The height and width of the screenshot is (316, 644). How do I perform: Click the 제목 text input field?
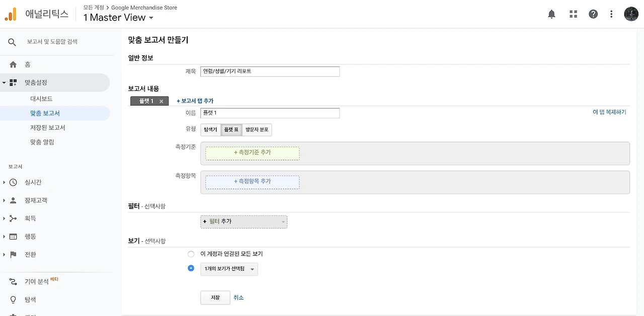point(270,71)
